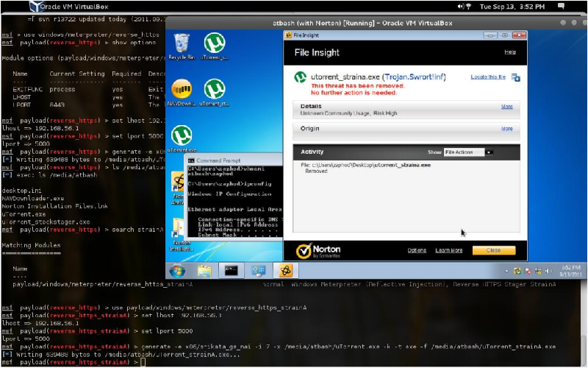Click the Norton taskbar button
This screenshot has height=368, width=588.
pos(286,270)
